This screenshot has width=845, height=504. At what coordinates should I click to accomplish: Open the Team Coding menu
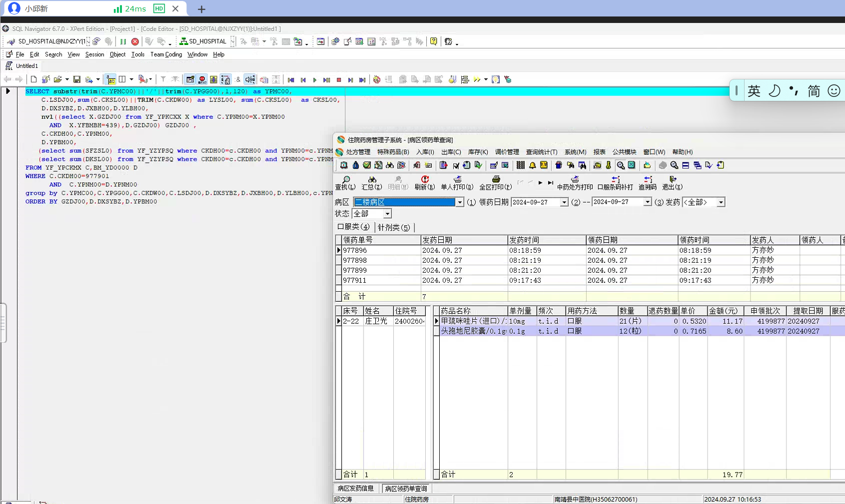166,54
